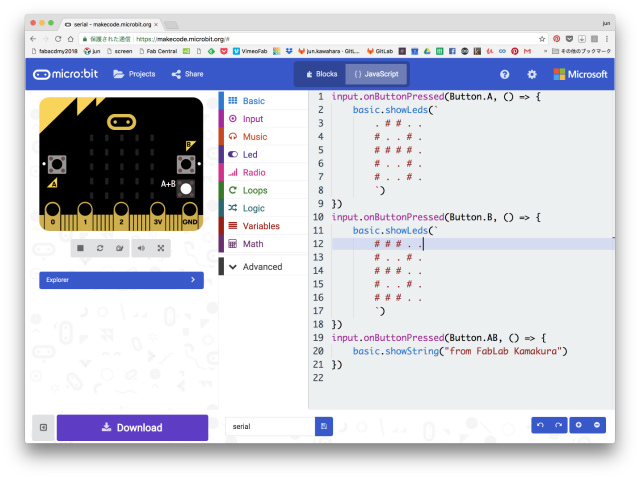The height and width of the screenshot is (479, 640).
Task: Open the 'screen' bookmark
Action: [120, 51]
